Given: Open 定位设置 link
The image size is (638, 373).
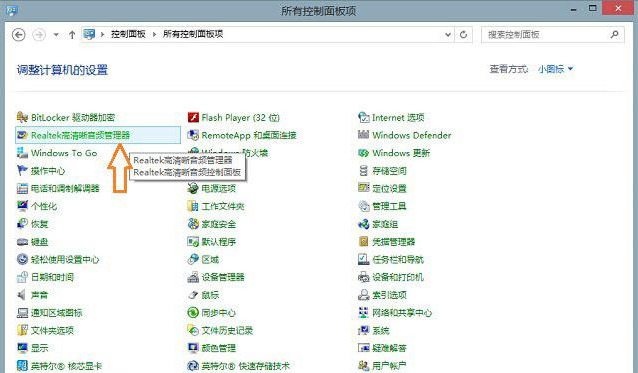Looking at the screenshot, I should pos(389,188).
